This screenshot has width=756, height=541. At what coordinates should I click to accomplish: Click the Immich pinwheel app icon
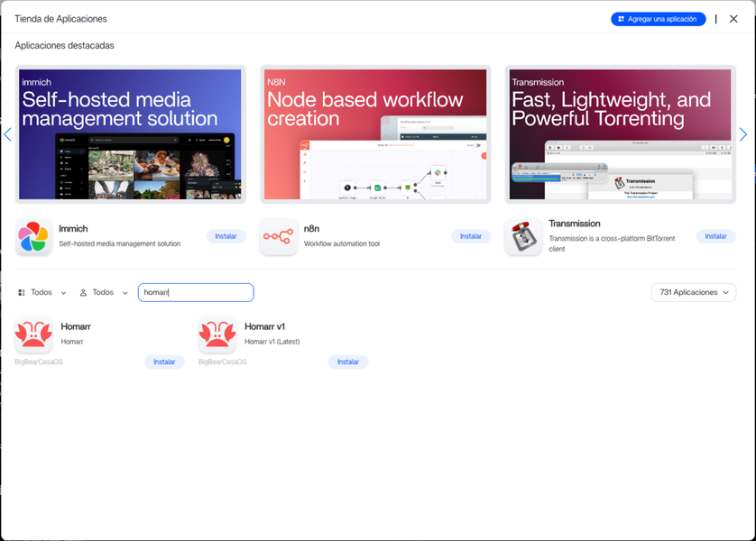[34, 237]
